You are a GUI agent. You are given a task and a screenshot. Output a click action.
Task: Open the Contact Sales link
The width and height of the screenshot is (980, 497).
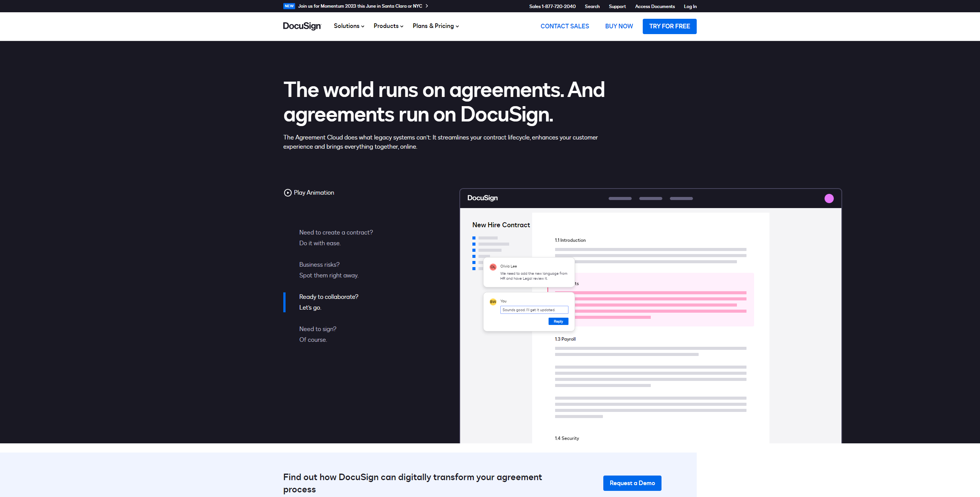coord(565,26)
